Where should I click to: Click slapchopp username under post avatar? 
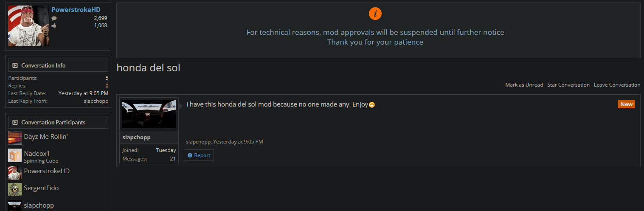click(136, 138)
